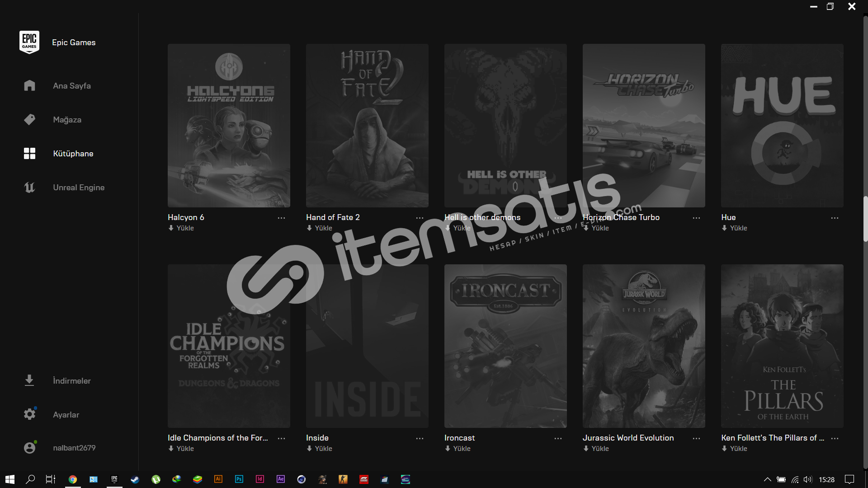Open the Ayarlar settings page
This screenshot has width=868, height=488.
click(x=66, y=415)
